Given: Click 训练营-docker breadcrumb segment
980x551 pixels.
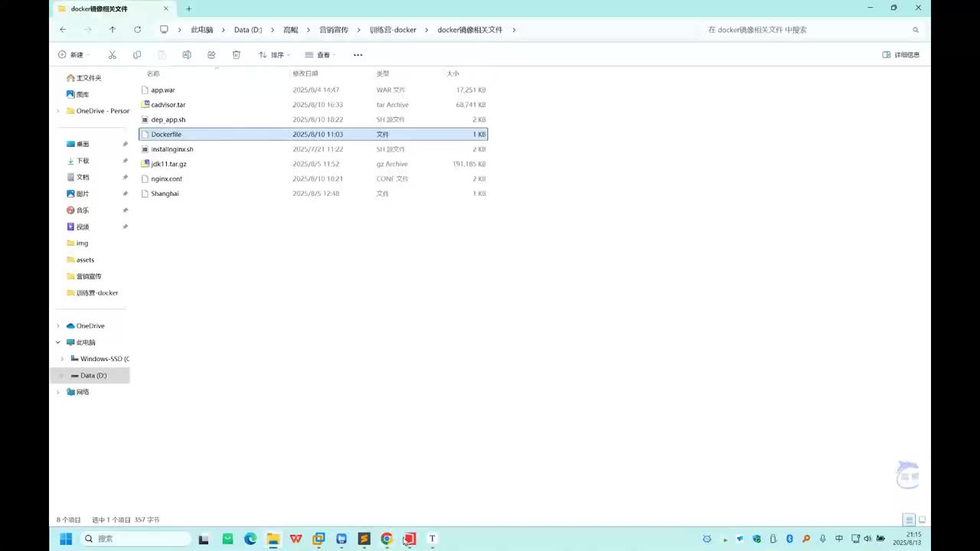Looking at the screenshot, I should tap(393, 30).
